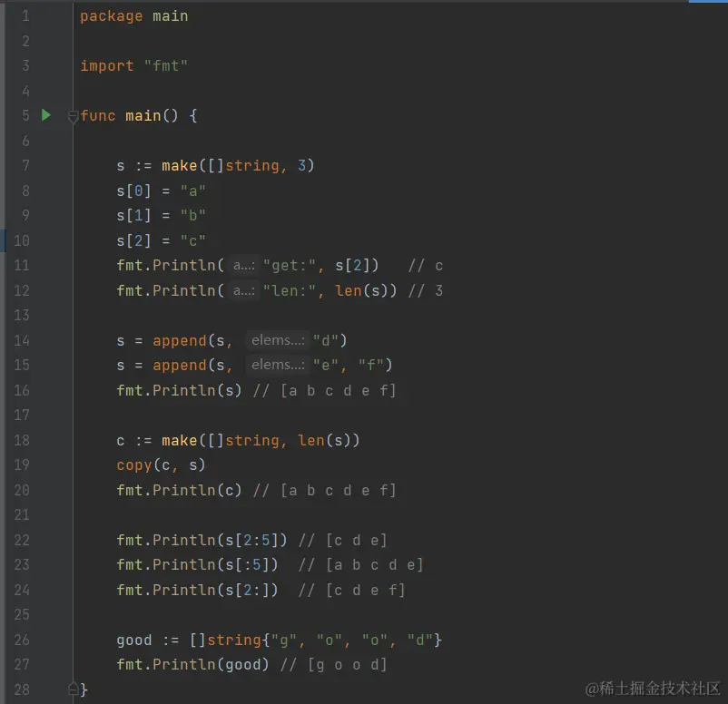
Task: Click the 'a...:' inlay hint before "len:"
Action: (244, 290)
